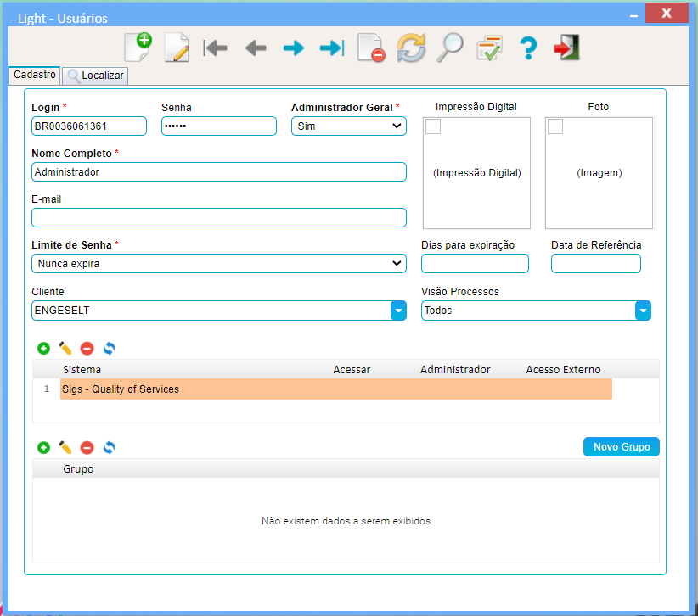
Task: Open the Cliente combo box arrow
Action: point(398,311)
